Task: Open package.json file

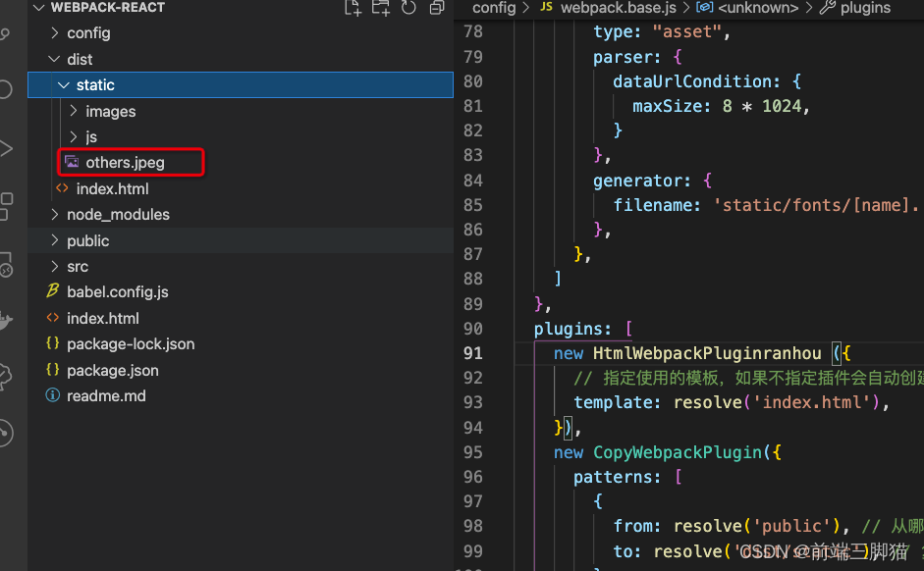Action: [113, 370]
